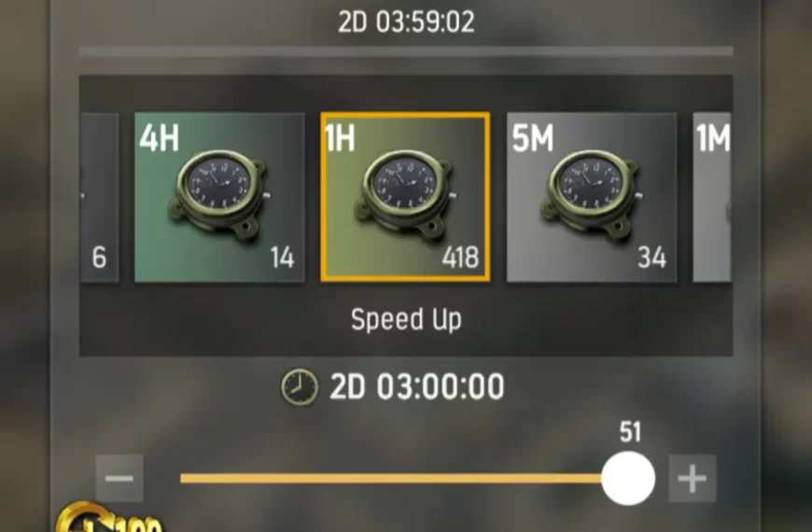Select the 1H speed up item

pyautogui.click(x=405, y=197)
